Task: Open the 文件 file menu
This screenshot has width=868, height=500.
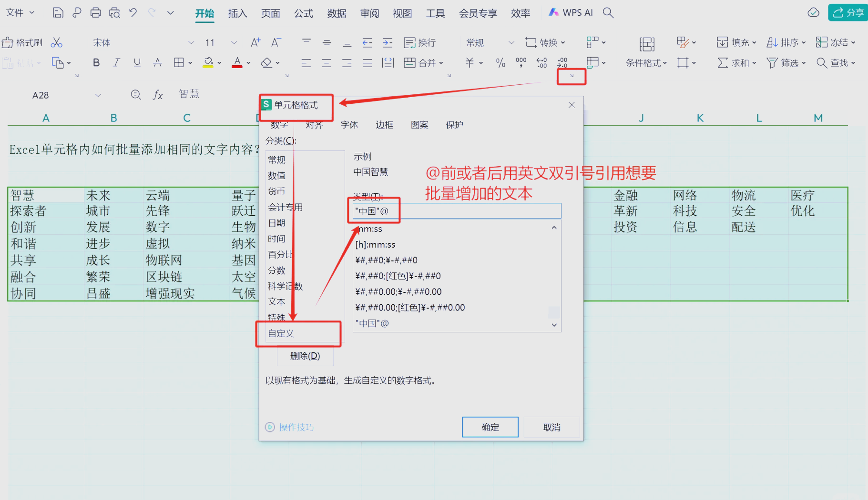Action: coord(20,12)
